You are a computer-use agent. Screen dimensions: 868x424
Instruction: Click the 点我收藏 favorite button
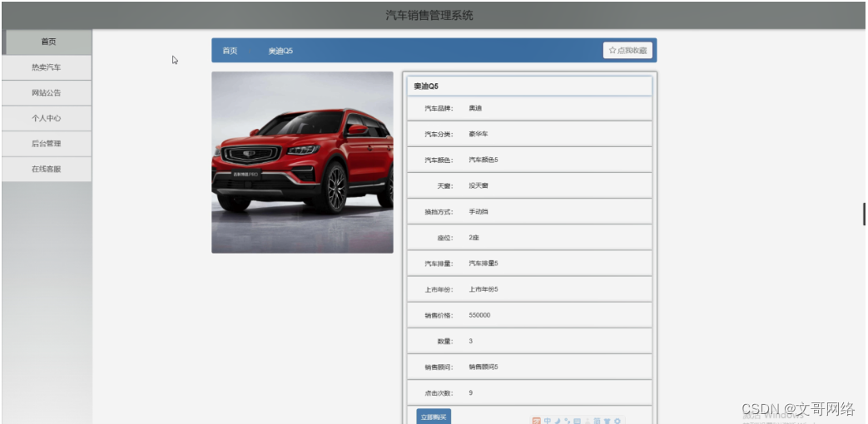pyautogui.click(x=627, y=51)
